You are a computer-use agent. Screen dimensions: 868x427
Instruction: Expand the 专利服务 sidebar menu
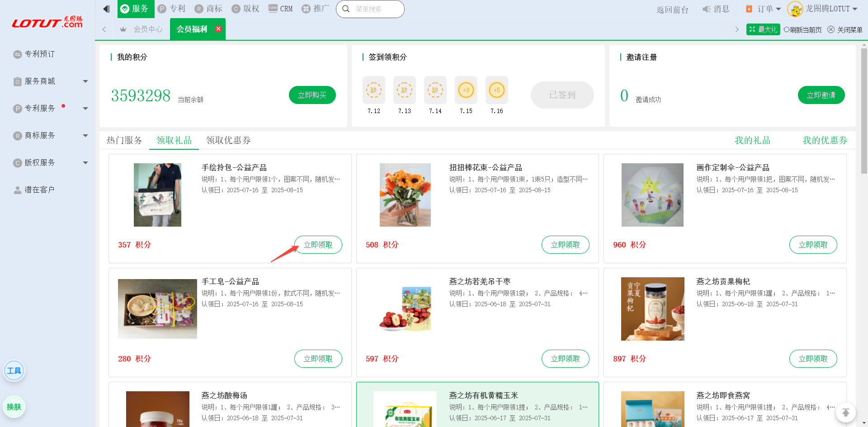click(85, 109)
